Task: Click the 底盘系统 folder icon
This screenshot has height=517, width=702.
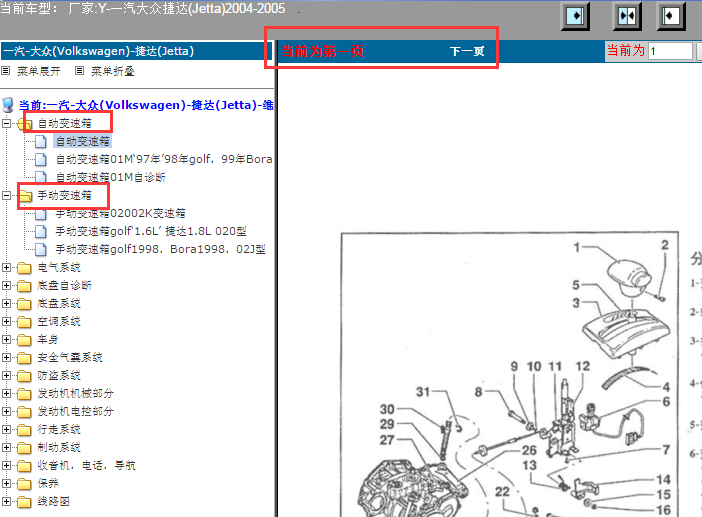Action: (x=24, y=304)
